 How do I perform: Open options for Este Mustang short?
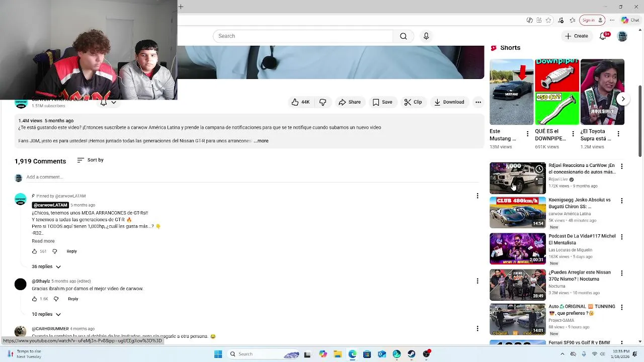(x=527, y=134)
